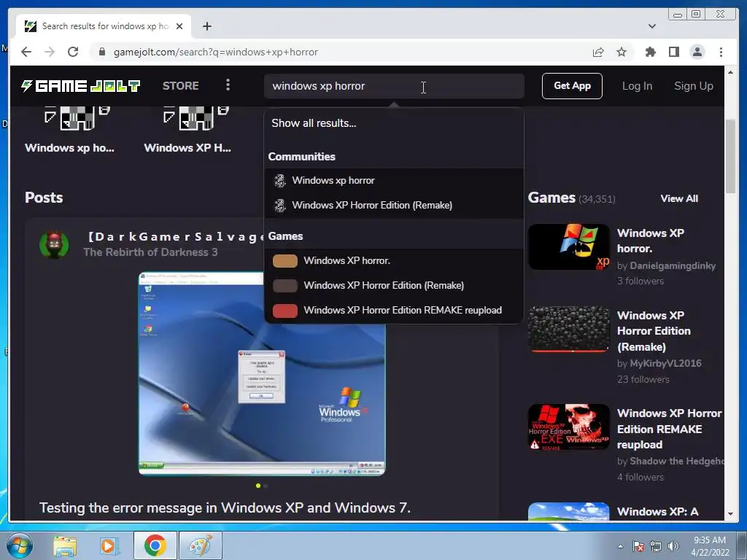
Task: Open the DarkGamerSalvage post author name
Action: (175, 237)
